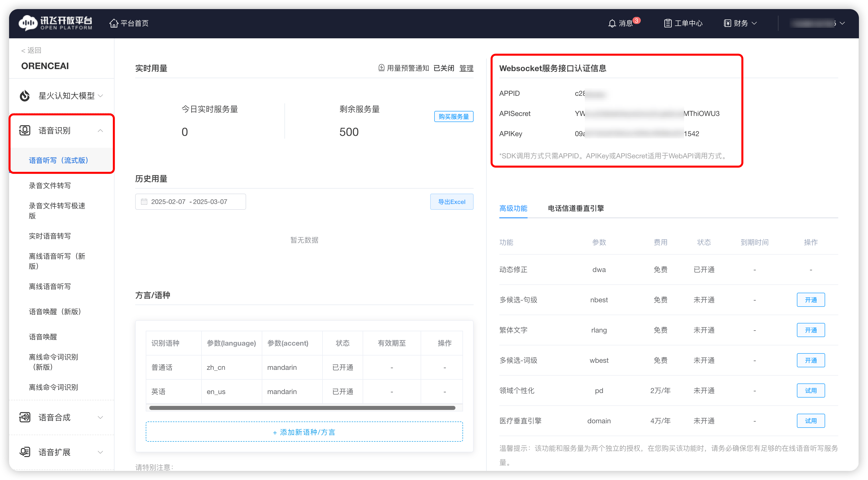Image resolution: width=868 pixels, height=480 pixels.
Task: Click the 消息 notification bell icon
Action: pyautogui.click(x=612, y=23)
